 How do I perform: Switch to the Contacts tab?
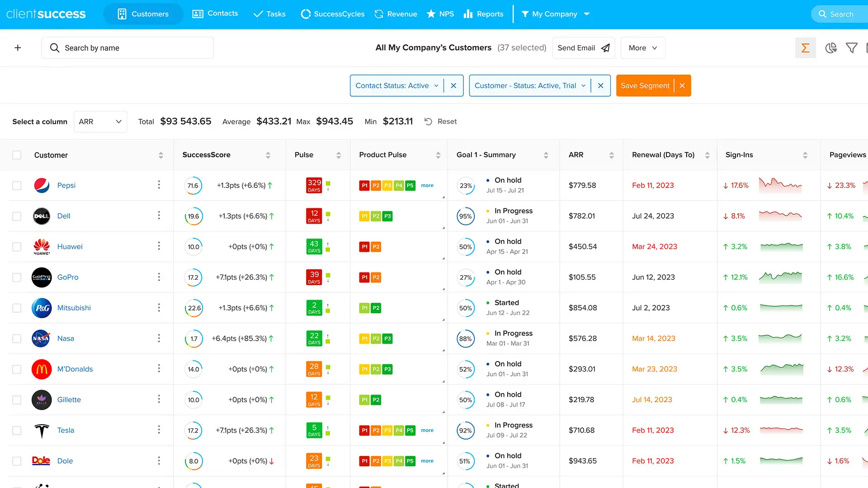(x=215, y=14)
